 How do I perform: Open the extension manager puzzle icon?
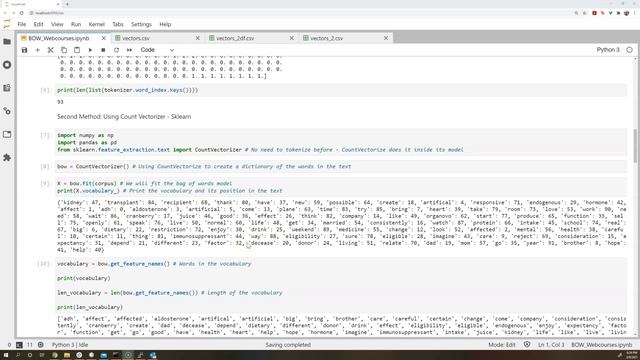(7, 158)
